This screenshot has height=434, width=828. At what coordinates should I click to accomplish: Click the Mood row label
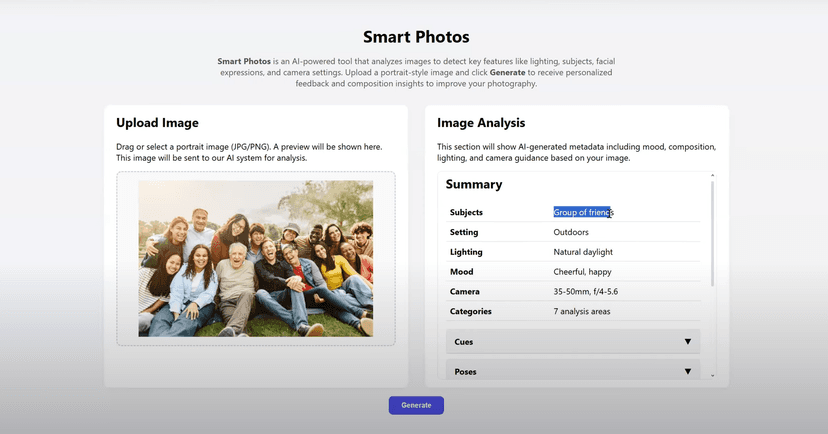tap(462, 272)
